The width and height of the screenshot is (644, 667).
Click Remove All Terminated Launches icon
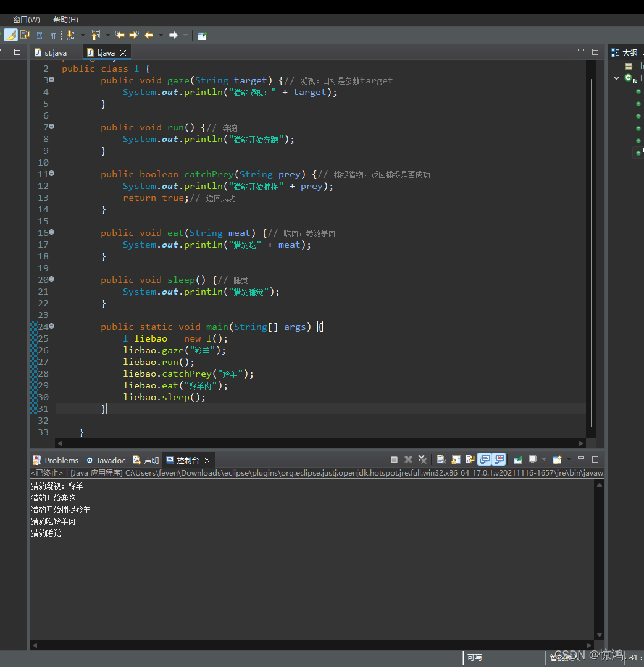[422, 459]
